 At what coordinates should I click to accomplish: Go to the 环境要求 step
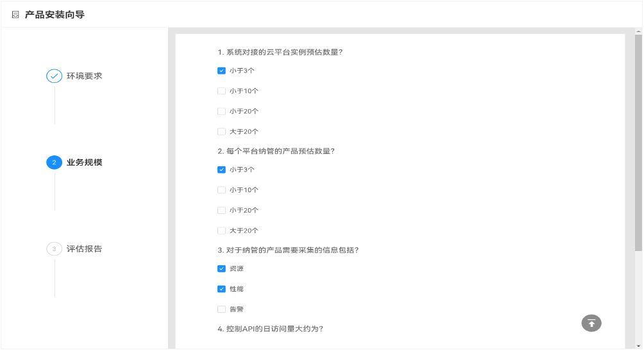84,76
